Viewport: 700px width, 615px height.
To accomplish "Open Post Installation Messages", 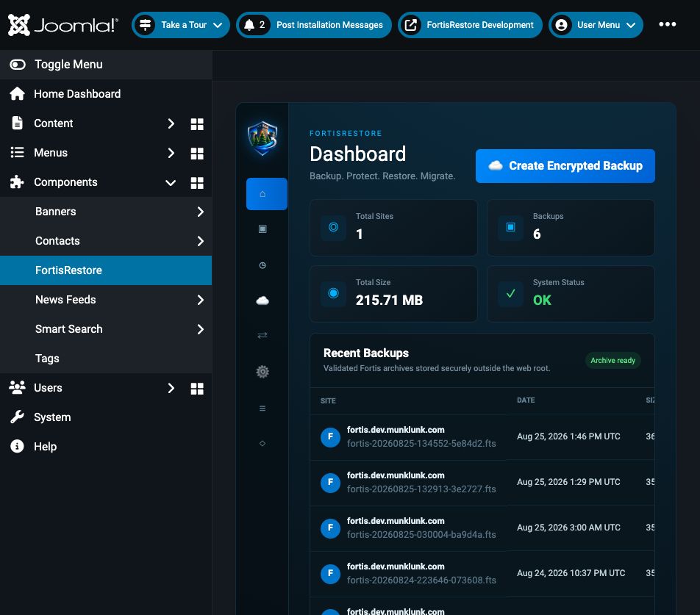I will pos(314,25).
